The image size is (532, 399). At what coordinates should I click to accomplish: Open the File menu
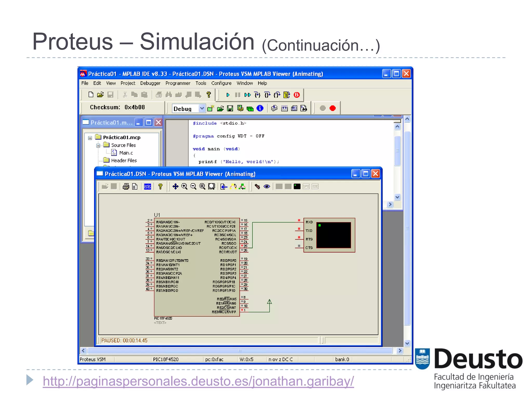pyautogui.click(x=85, y=83)
